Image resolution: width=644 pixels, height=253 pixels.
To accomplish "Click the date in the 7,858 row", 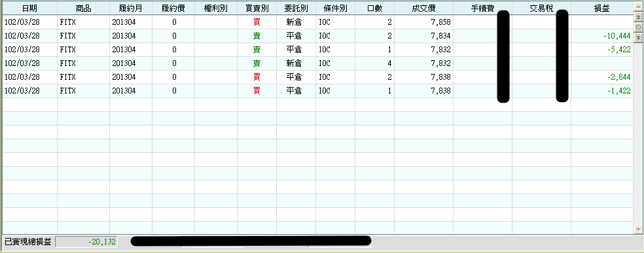I will coord(22,22).
